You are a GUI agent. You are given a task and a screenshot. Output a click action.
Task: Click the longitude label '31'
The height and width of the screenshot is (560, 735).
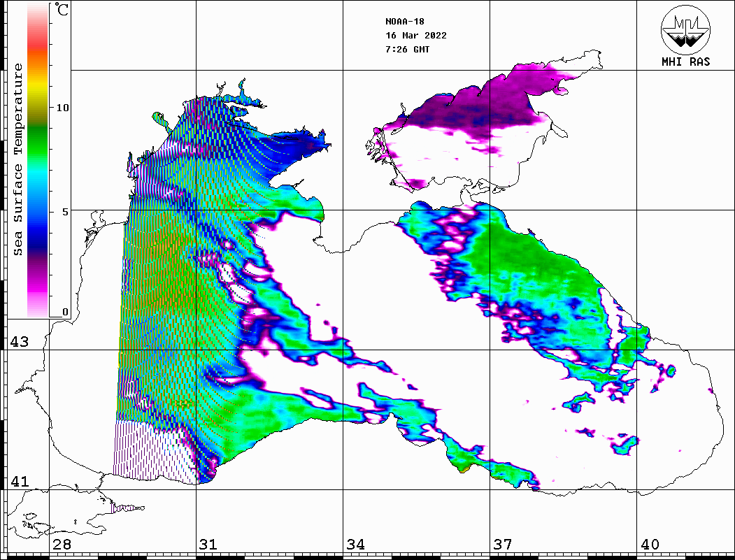click(x=208, y=545)
